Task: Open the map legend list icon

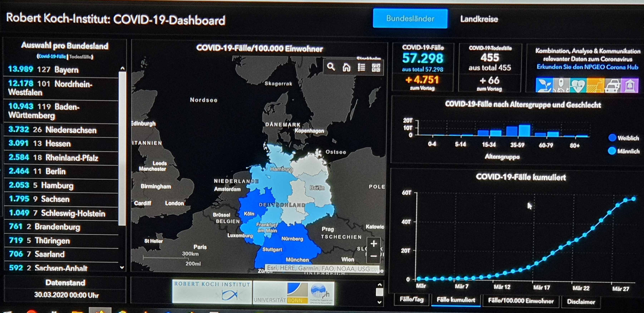Action: point(361,67)
